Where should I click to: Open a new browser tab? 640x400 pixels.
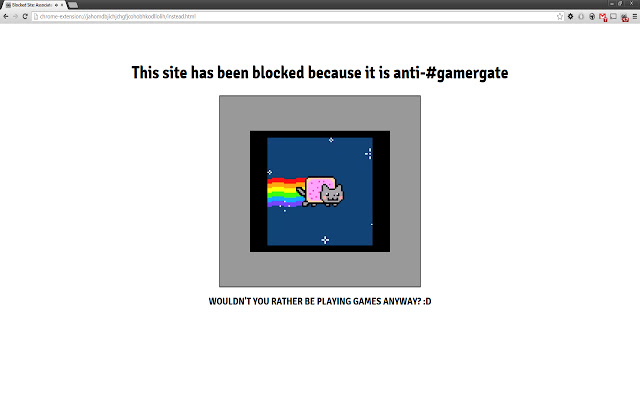click(73, 5)
